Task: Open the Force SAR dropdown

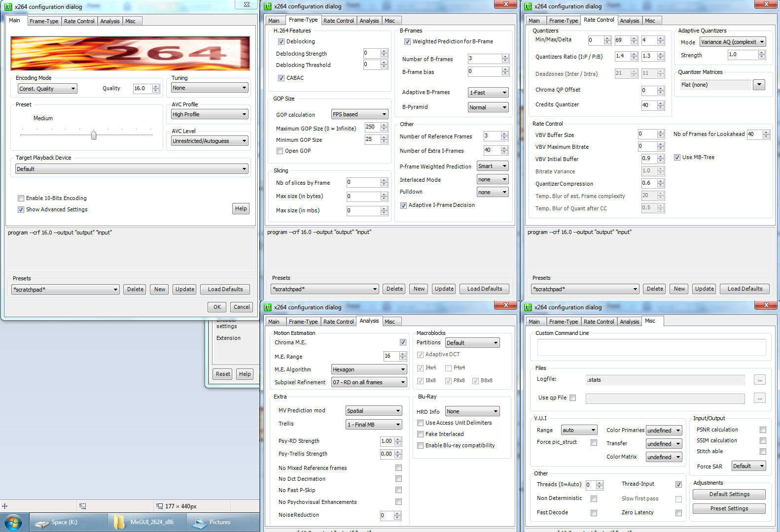Action: [748, 466]
